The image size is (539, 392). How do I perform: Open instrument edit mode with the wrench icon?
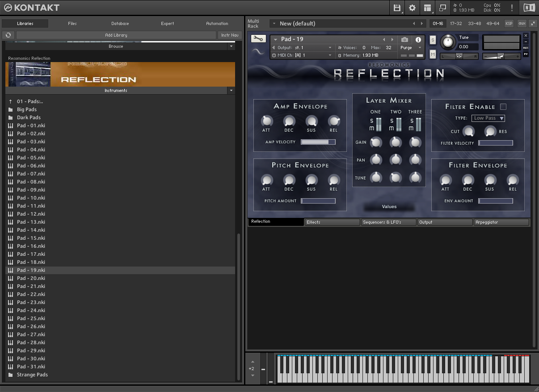click(x=258, y=38)
